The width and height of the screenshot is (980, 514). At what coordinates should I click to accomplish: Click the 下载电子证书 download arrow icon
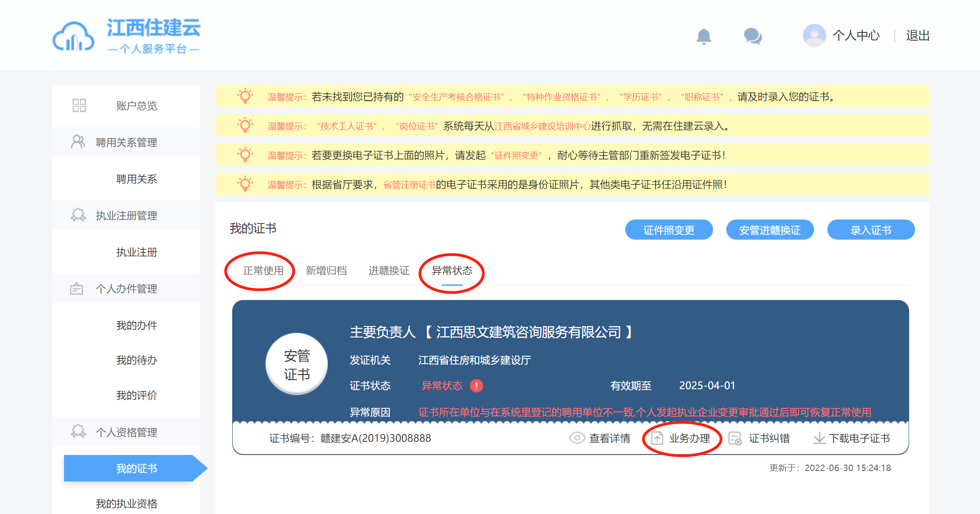(819, 438)
